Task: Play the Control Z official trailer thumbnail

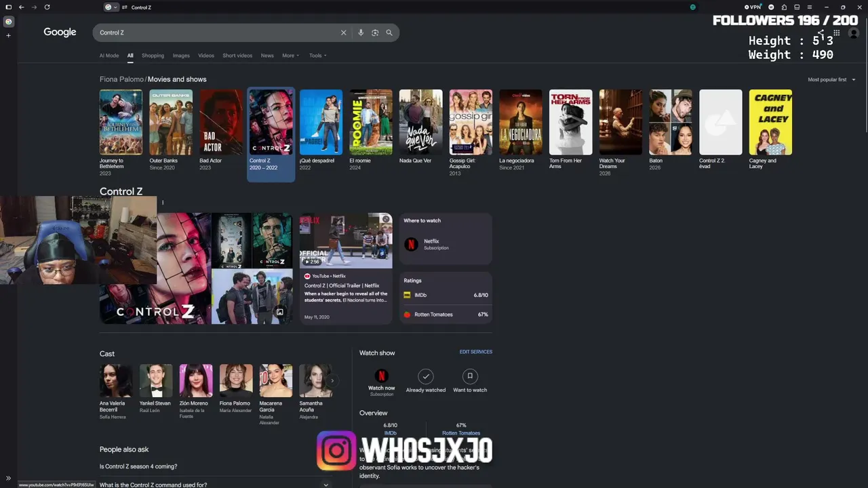Action: click(346, 241)
